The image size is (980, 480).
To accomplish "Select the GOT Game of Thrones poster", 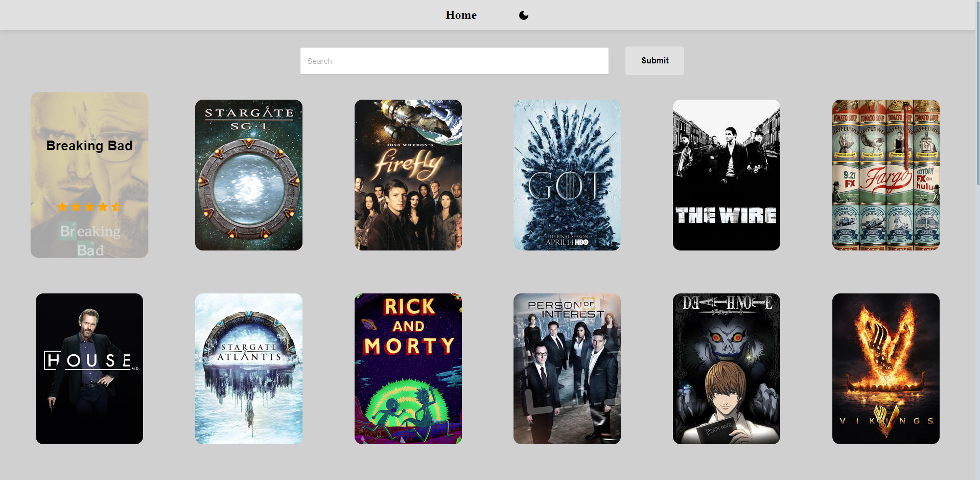I will click(567, 175).
